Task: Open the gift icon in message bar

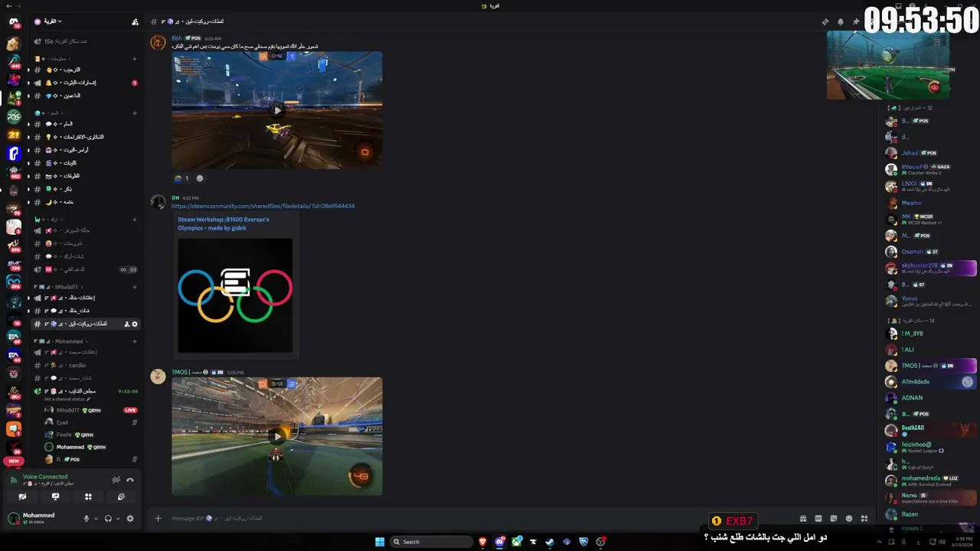Action: click(x=803, y=518)
